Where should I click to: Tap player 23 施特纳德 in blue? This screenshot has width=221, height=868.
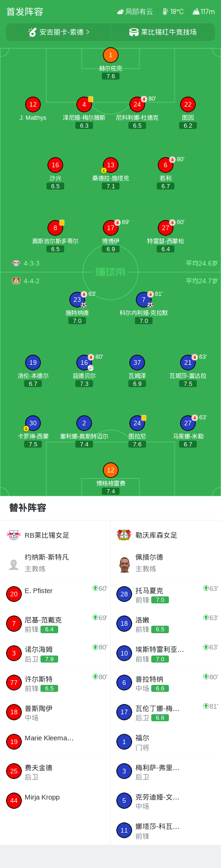(77, 308)
